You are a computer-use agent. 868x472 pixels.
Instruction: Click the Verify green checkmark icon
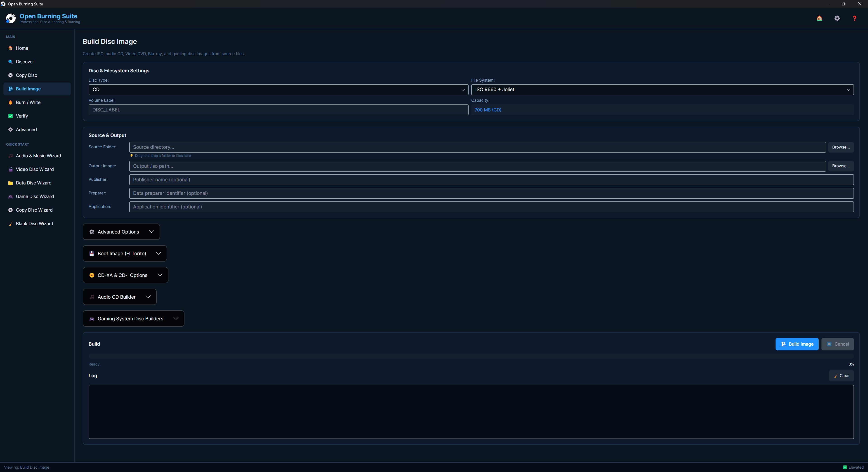[10, 116]
